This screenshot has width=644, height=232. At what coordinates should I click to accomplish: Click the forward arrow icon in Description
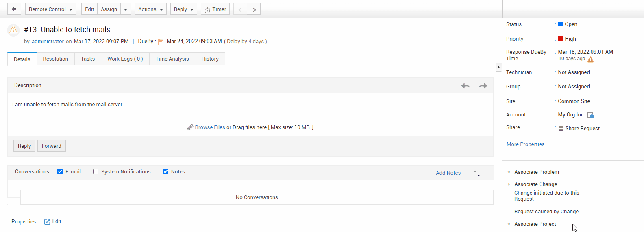coord(483,85)
